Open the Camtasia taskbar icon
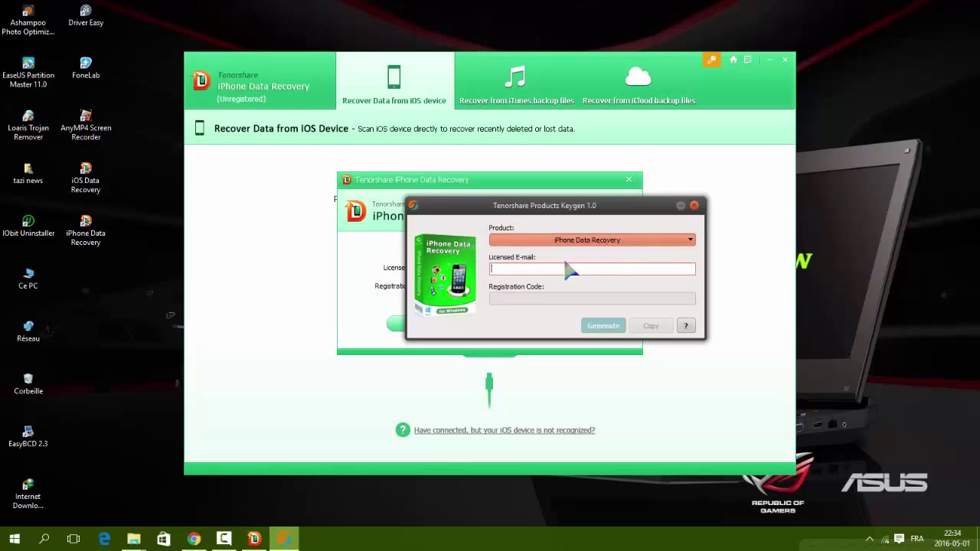The height and width of the screenshot is (551, 980). coord(224,539)
